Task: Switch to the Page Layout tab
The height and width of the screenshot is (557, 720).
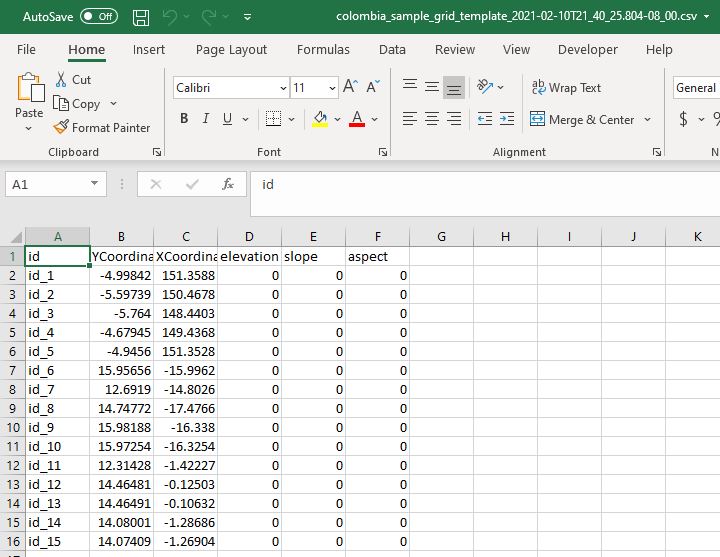Action: click(231, 49)
